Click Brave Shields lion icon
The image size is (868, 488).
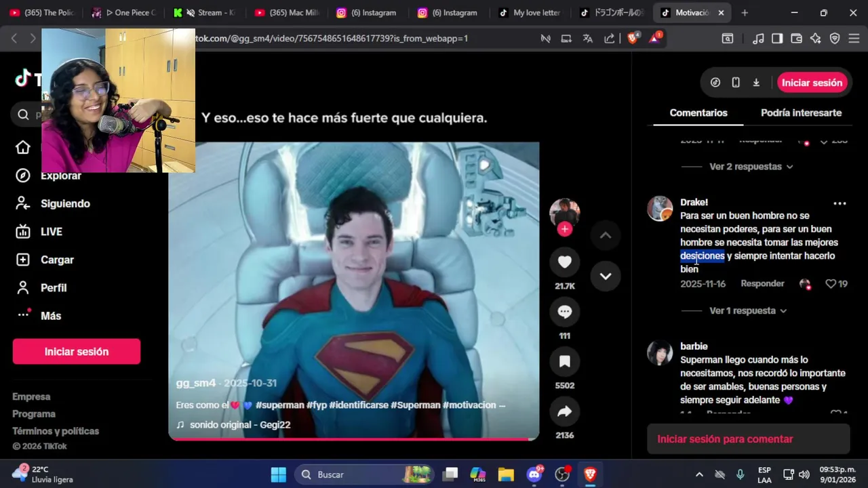click(633, 39)
